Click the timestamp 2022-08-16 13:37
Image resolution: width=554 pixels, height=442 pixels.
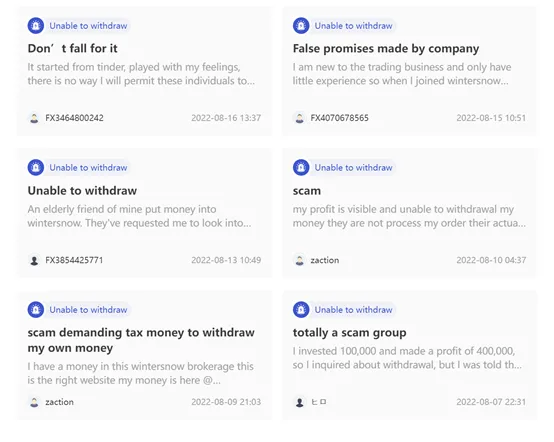click(226, 118)
